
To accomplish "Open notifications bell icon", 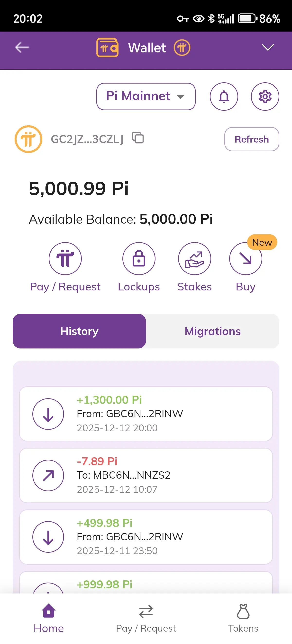I will pos(224,96).
